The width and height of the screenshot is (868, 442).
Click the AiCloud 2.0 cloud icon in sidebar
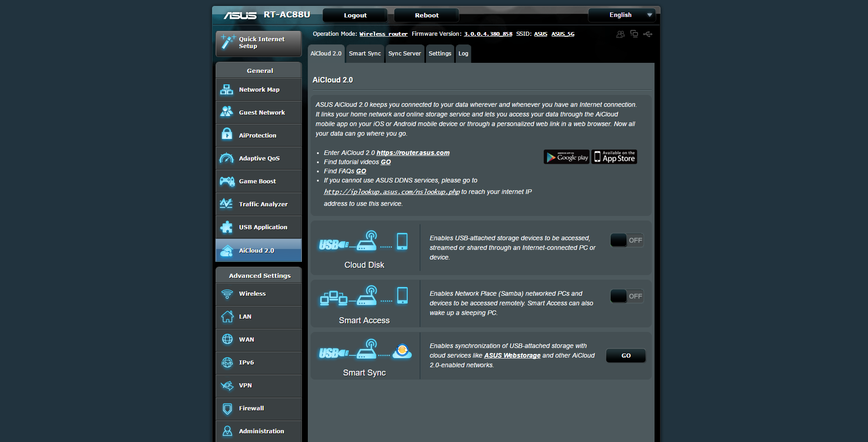(227, 251)
